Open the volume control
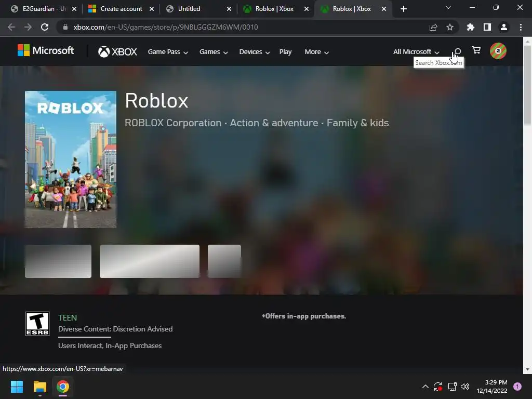This screenshot has height=399, width=532. click(x=465, y=387)
